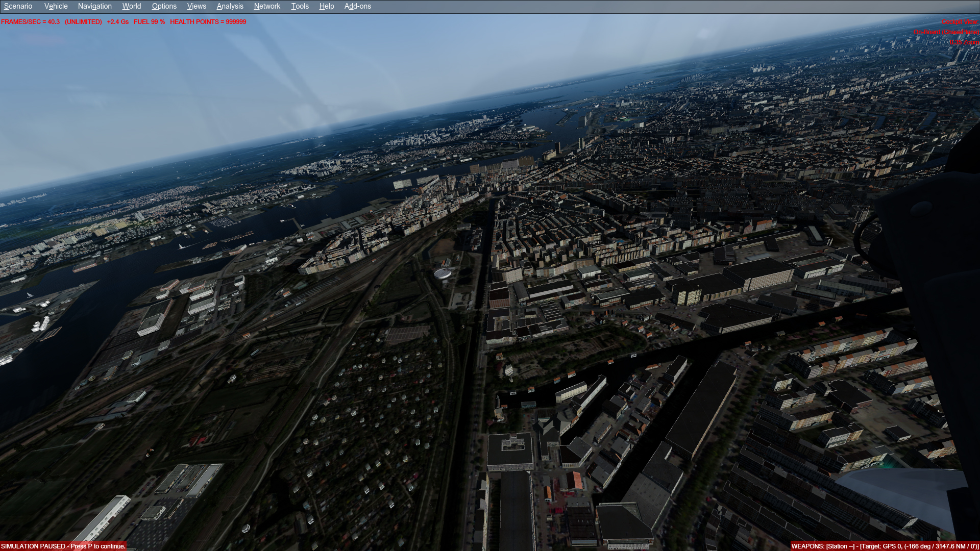Click the 0.35 Zoom indicator
Screen dimensions: 980x551
964,42
